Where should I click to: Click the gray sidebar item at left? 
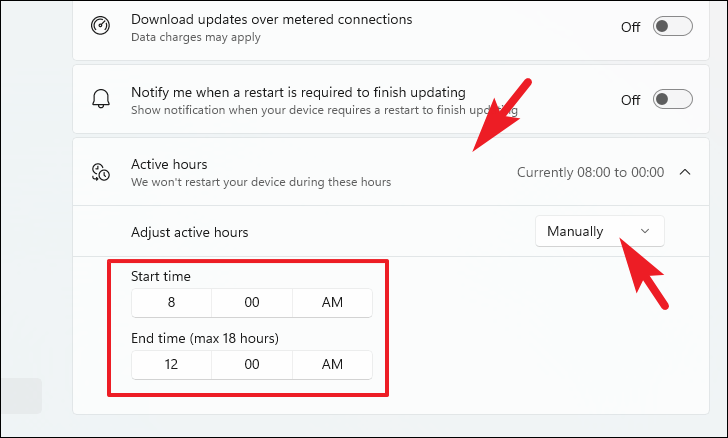coord(21,396)
